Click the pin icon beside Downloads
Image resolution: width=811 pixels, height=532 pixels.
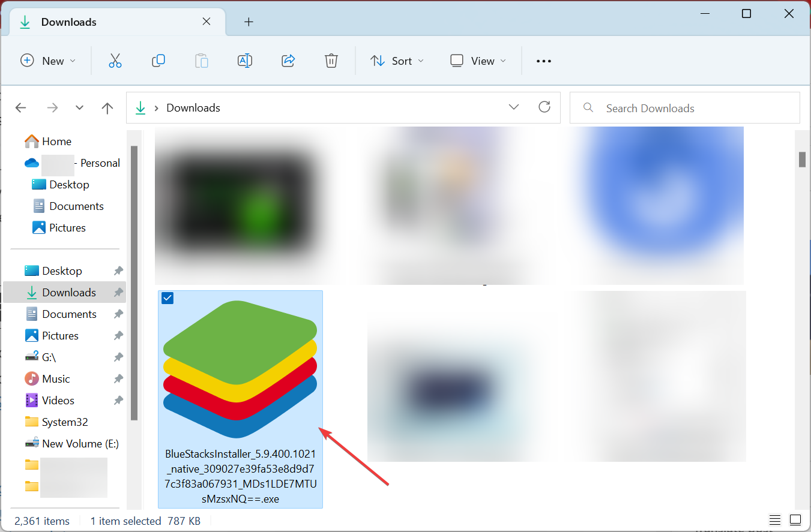(x=119, y=293)
